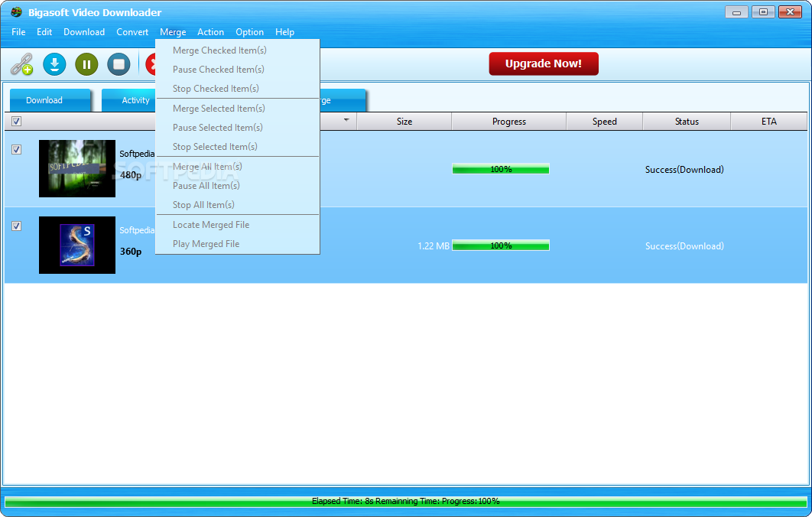Choose Merge Selected Item(s)

(238, 109)
